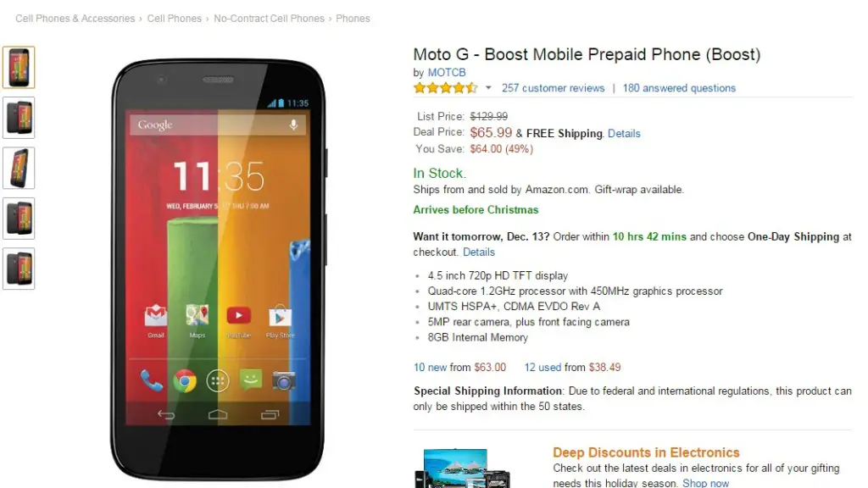Open Details link beside FREE Shipping
Screen dimensions: 868x488
(624, 133)
